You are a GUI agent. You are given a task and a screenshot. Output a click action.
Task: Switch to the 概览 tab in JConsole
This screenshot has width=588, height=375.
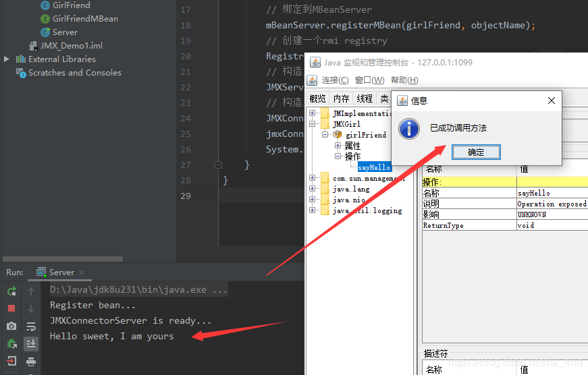pos(317,98)
